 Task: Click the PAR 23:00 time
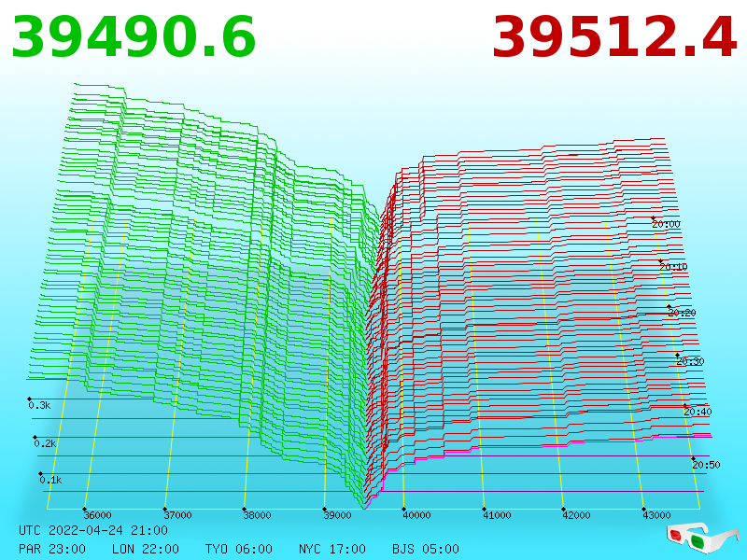(52, 549)
